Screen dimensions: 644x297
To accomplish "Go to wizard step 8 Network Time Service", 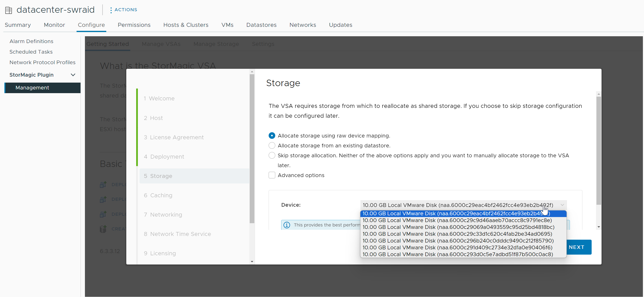I will click(177, 234).
